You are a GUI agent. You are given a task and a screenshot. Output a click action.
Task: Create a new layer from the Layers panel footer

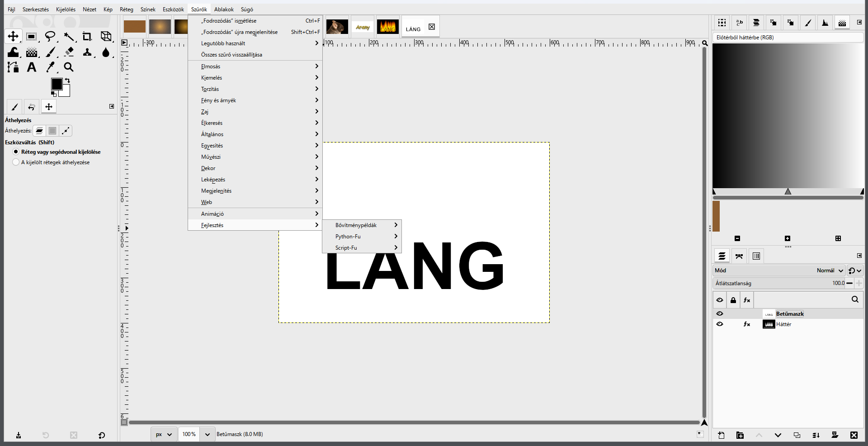(721, 435)
